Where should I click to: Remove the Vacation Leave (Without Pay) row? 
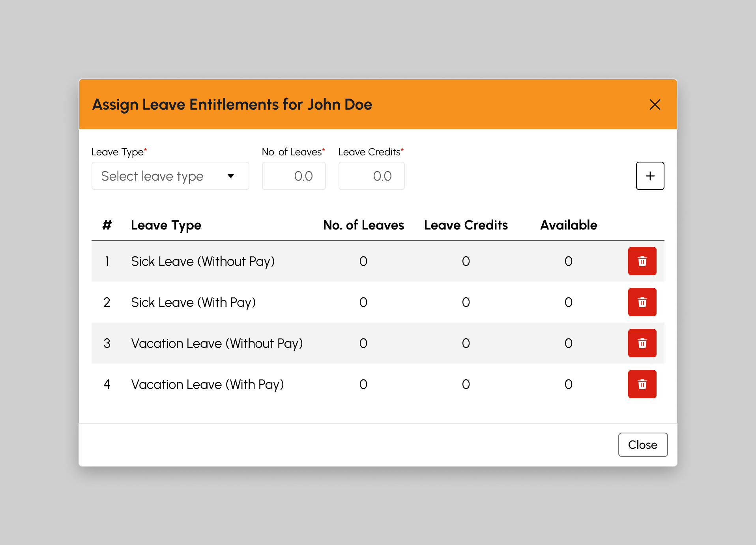pyautogui.click(x=642, y=343)
